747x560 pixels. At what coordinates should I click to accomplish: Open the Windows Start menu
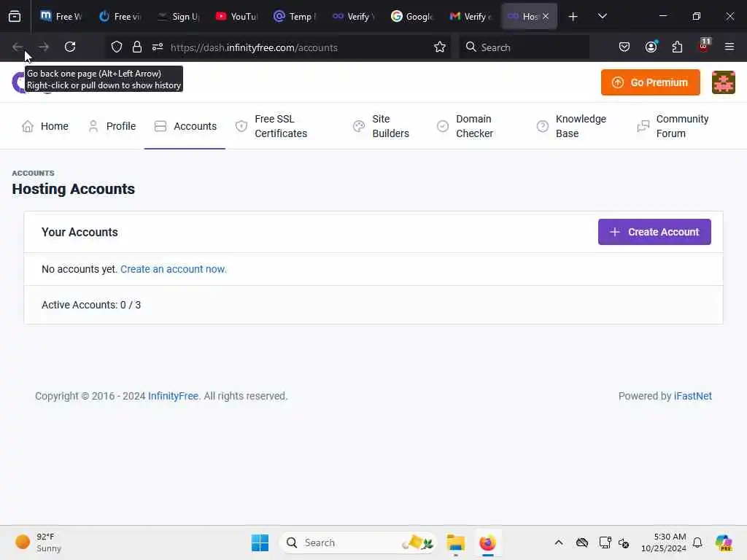[260, 542]
